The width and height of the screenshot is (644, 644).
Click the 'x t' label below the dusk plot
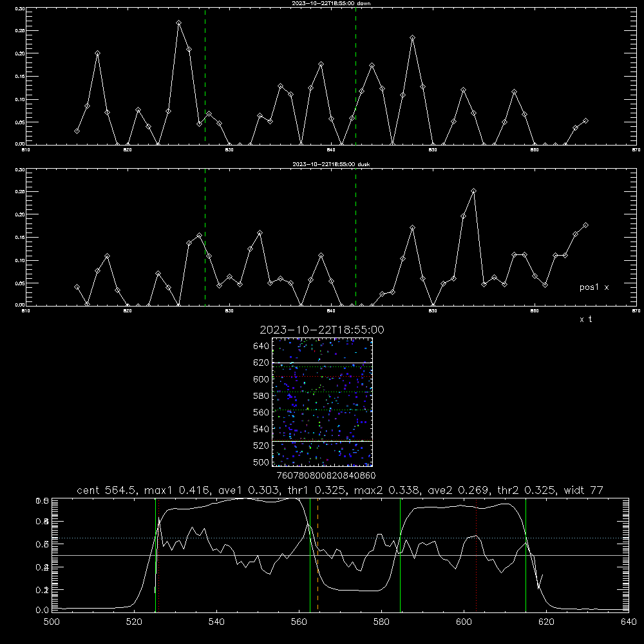click(x=585, y=319)
